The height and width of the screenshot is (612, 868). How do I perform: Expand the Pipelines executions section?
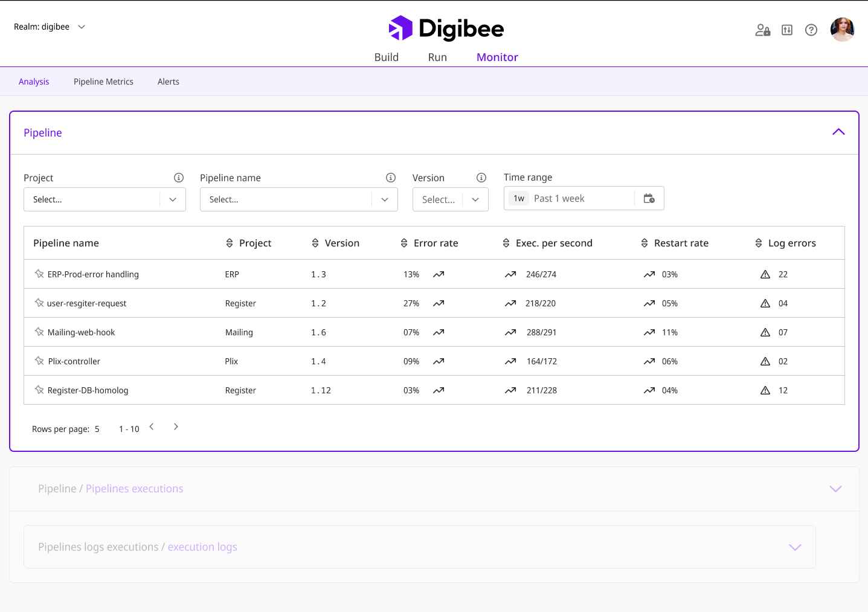835,489
